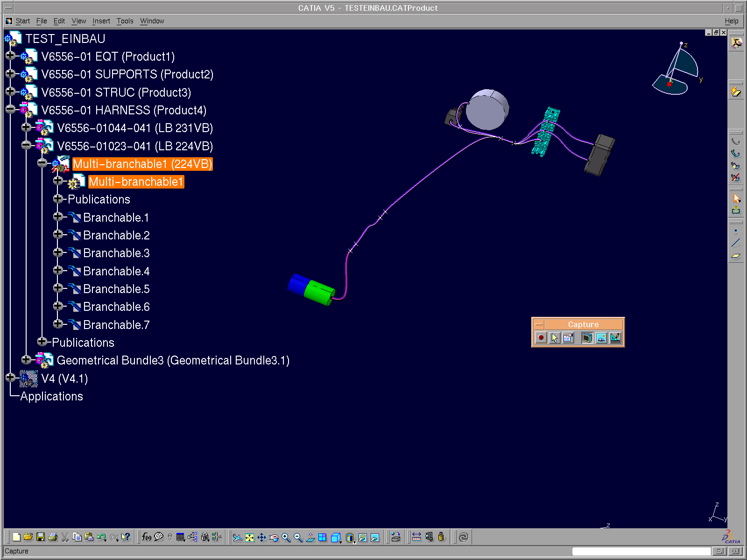Image resolution: width=747 pixels, height=560 pixels.
Task: Select the Applications tree node
Action: click(52, 396)
